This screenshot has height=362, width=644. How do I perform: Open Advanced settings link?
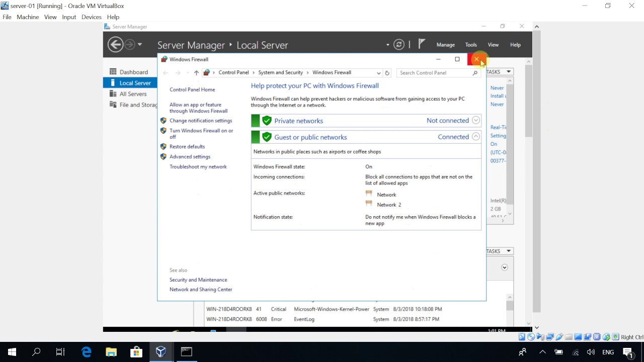coord(190,156)
